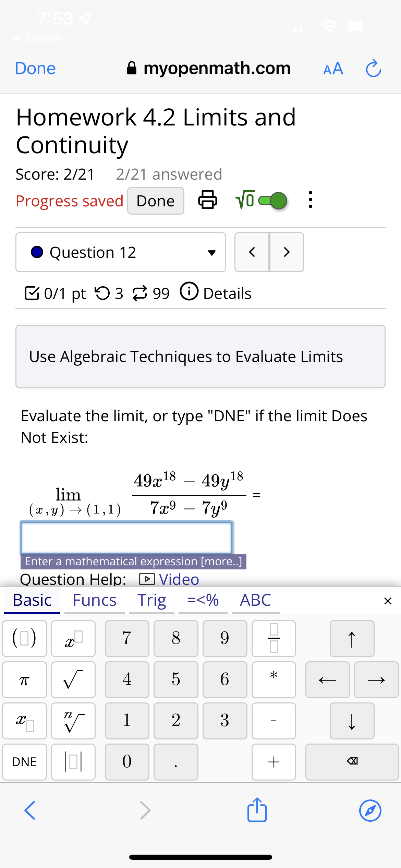Go to the previous question chevron

pos(252,252)
